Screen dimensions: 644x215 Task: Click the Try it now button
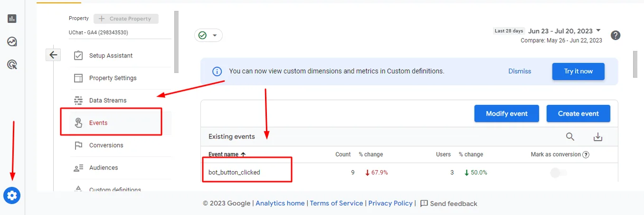tap(578, 71)
